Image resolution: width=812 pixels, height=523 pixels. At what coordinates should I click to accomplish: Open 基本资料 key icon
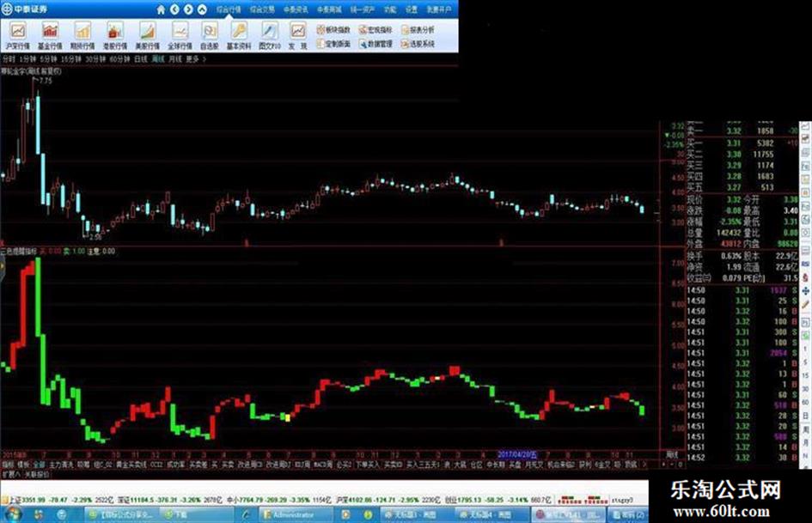239,36
